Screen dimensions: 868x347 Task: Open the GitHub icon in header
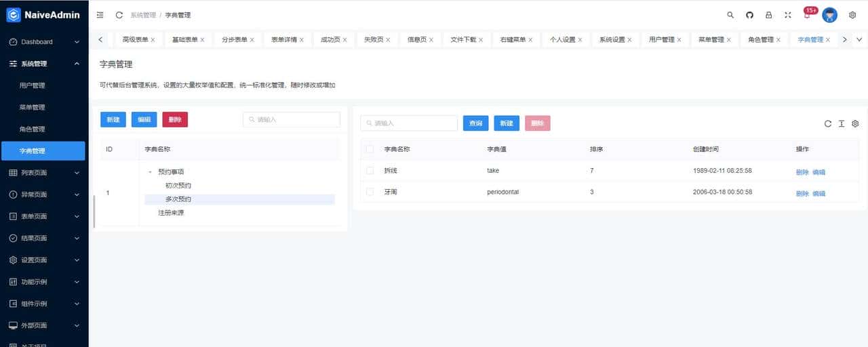[749, 15]
